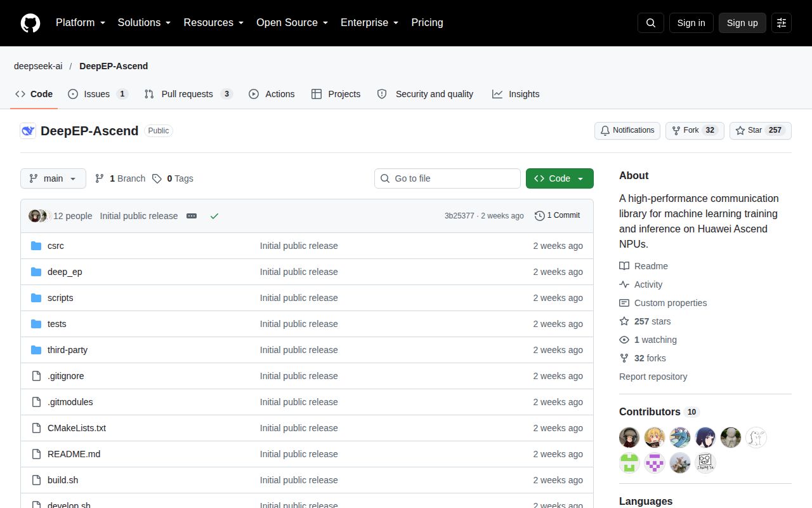This screenshot has height=508, width=812.
Task: Click the Notifications button
Action: pyautogui.click(x=627, y=130)
